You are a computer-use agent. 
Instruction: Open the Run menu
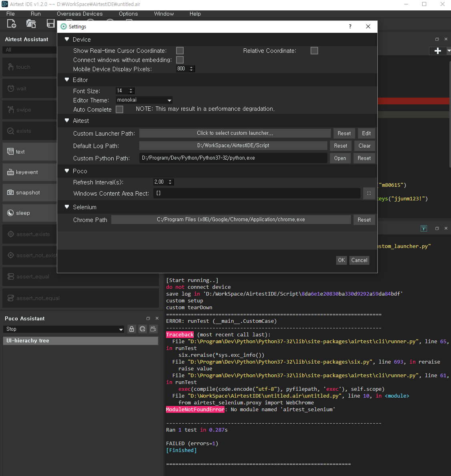tap(36, 14)
